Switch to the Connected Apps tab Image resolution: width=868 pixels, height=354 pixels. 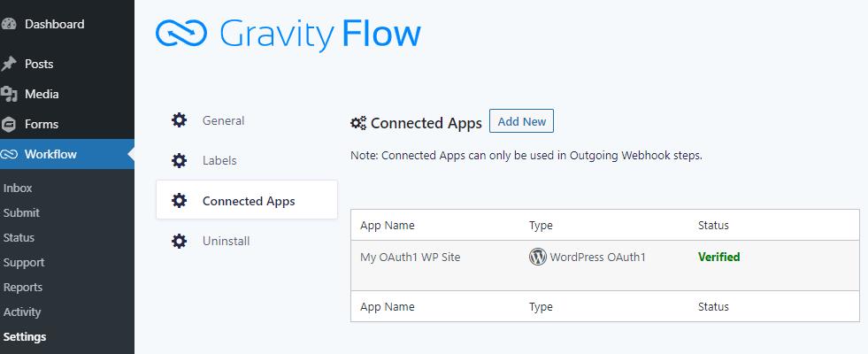tap(248, 201)
